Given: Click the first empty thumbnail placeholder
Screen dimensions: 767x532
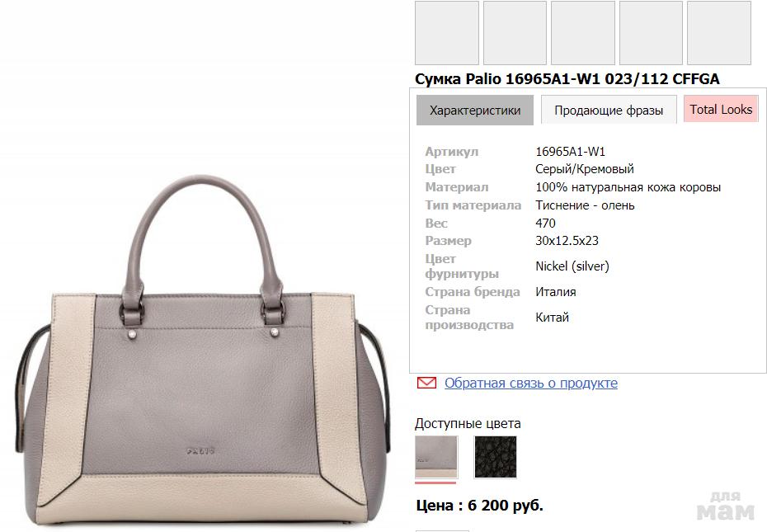Looking at the screenshot, I should pos(447,33).
